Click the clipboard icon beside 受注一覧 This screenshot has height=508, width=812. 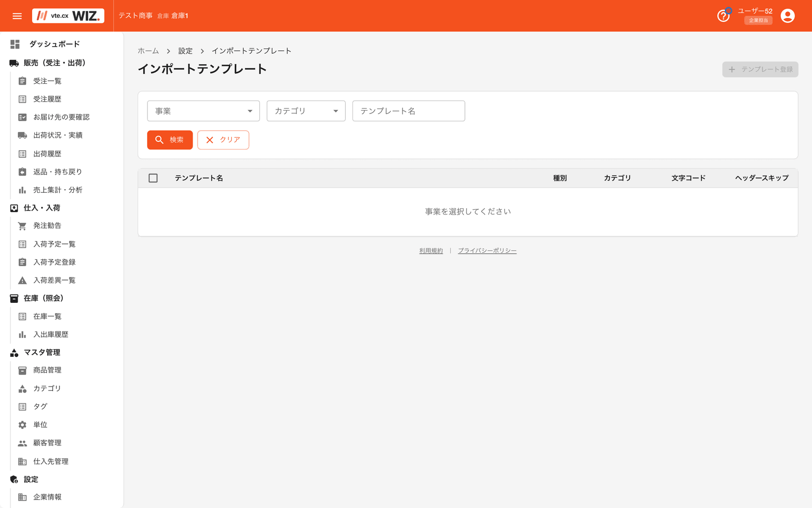click(x=22, y=81)
